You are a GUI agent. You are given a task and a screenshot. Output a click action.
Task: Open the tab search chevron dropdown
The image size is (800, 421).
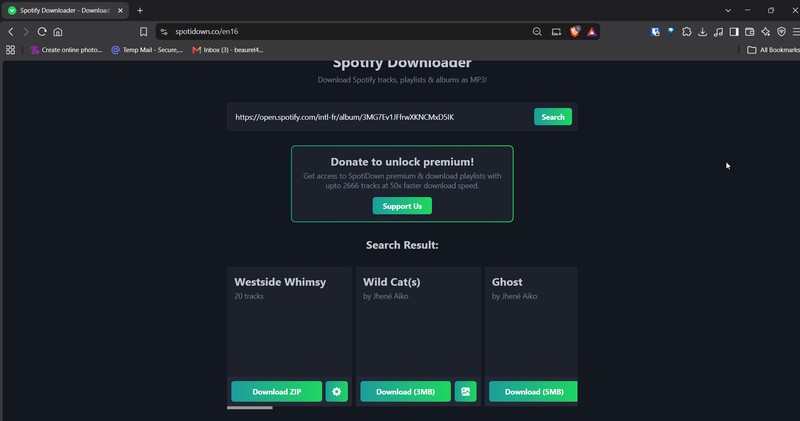tap(728, 10)
